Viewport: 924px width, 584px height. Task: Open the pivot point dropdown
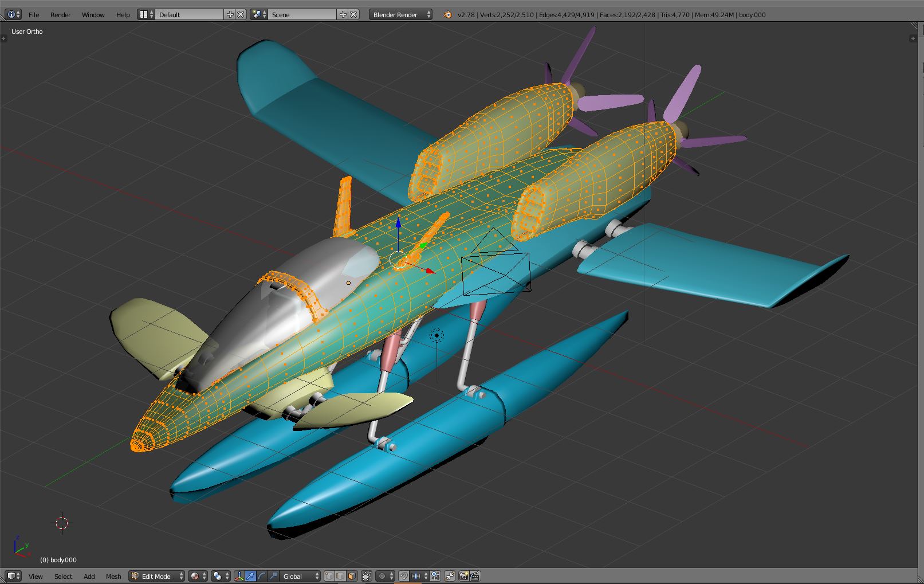[x=221, y=576]
